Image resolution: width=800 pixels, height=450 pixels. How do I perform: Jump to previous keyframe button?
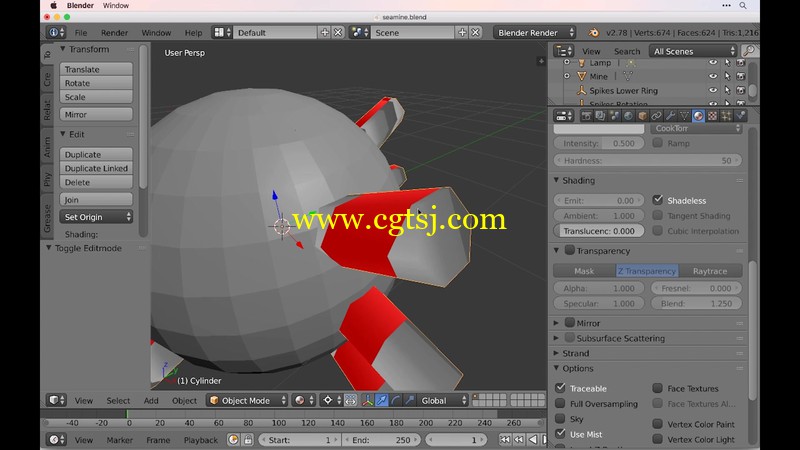519,440
